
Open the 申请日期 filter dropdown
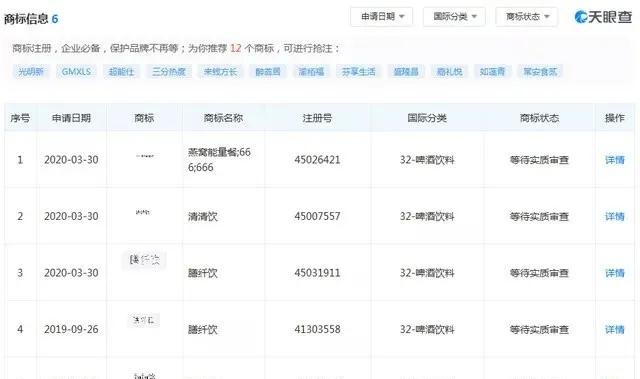[x=382, y=17]
